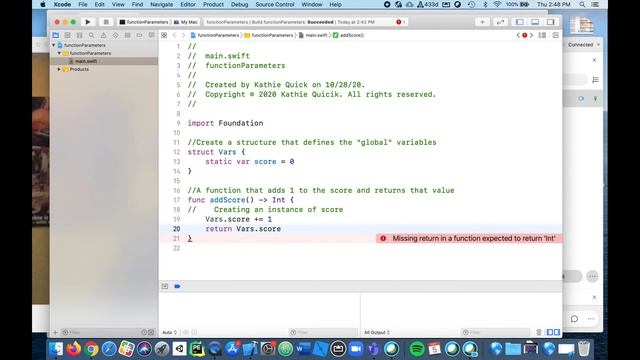Click functionParameters project in the jump bar
The width and height of the screenshot is (640, 360).
pyautogui.click(x=215, y=36)
